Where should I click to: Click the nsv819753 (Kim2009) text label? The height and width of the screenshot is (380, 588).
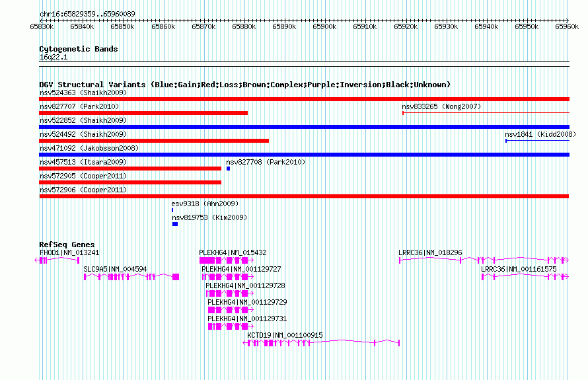(209, 217)
